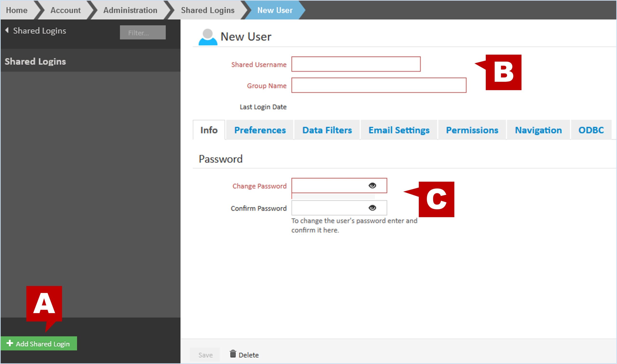Focus the Group Name field
The image size is (617, 364).
pos(379,85)
